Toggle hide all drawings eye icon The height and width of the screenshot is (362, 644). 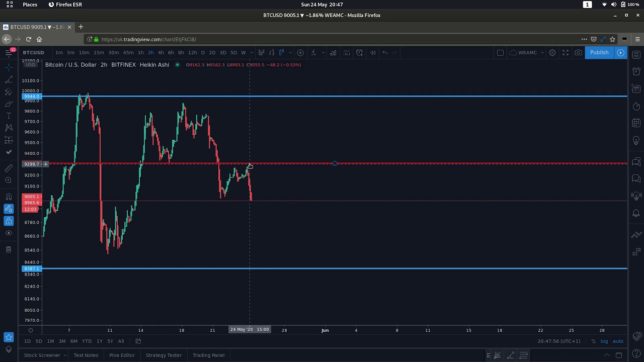9,233
